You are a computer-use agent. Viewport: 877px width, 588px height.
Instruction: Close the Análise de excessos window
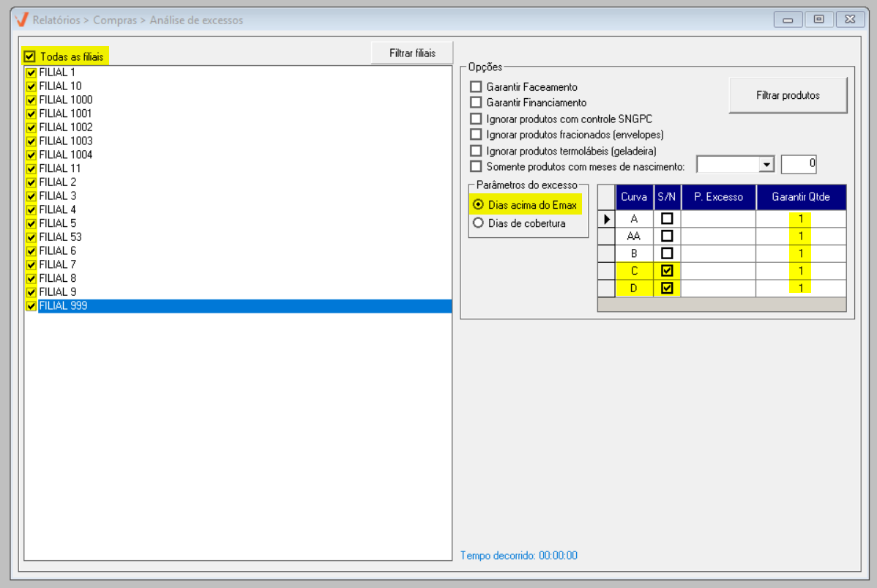point(850,20)
